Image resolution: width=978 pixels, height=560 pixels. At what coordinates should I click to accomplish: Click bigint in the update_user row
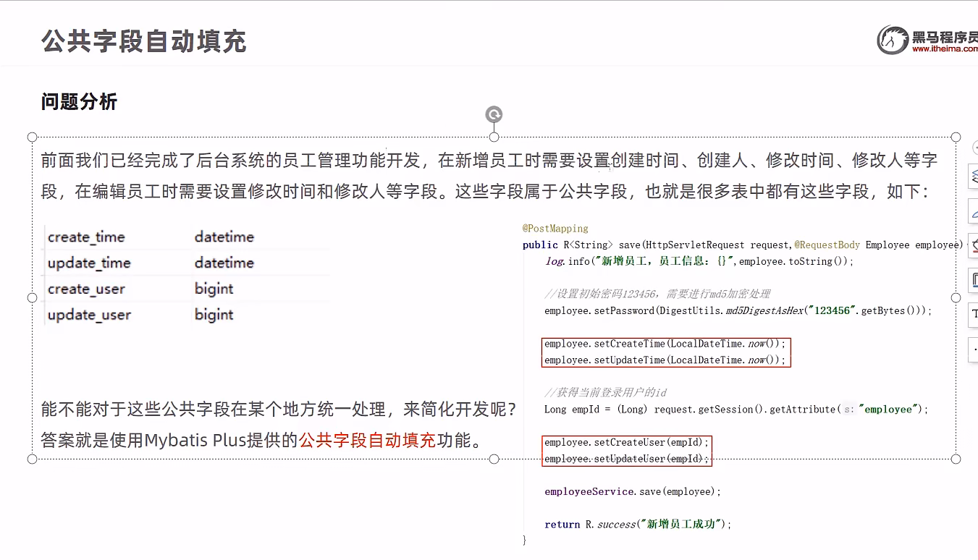pos(214,315)
